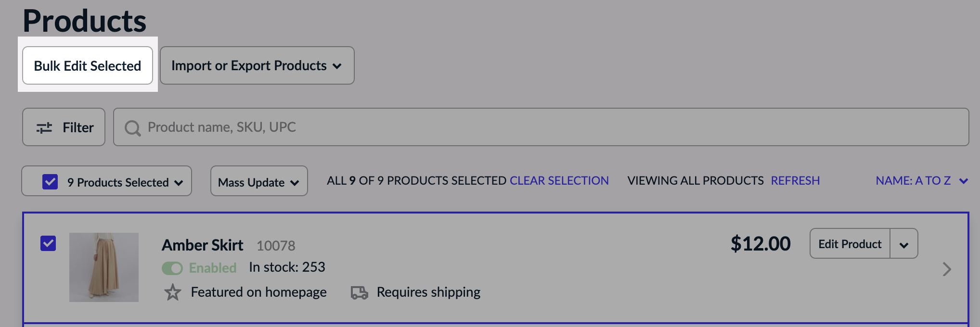This screenshot has height=327, width=980.
Task: Click the magnifying glass search icon
Action: point(132,127)
